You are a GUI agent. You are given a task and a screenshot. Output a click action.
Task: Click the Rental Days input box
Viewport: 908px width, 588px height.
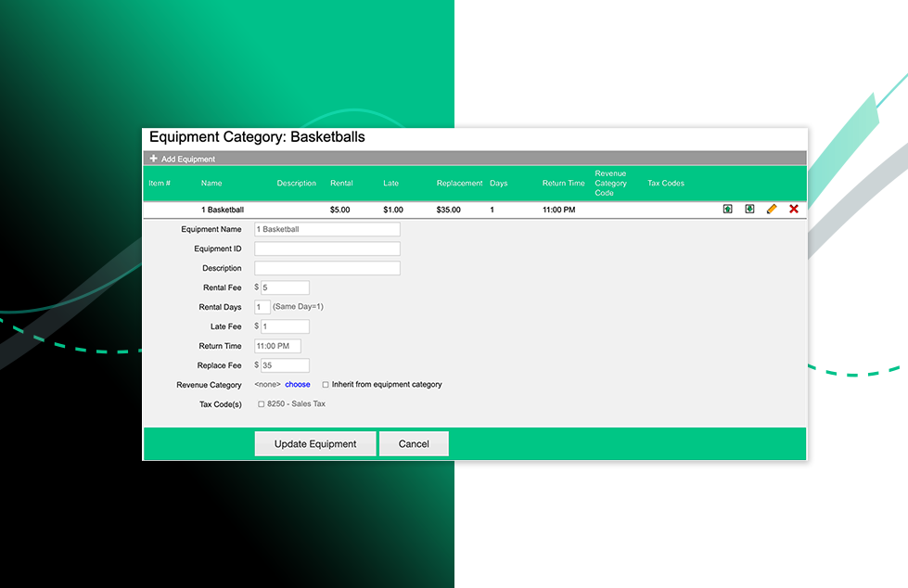262,307
